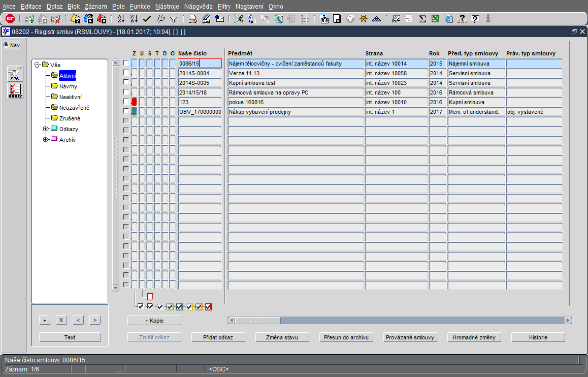The width and height of the screenshot is (588, 377).
Task: Click the Naše číslo field containing 0086/15
Action: [200, 64]
